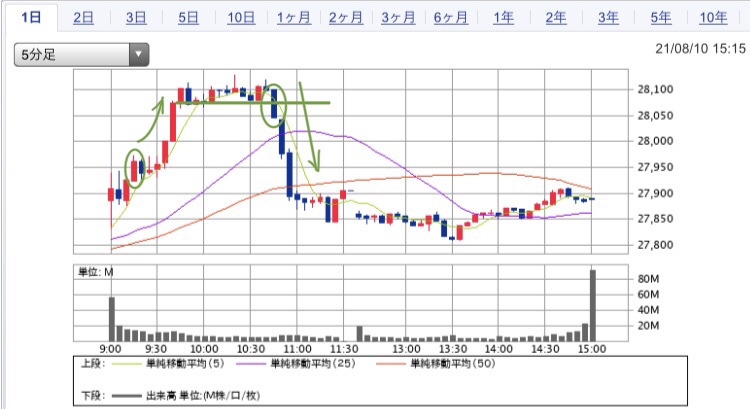Screen dimensions: 750x409
Task: Click the 21/08/10 15:15 timestamp
Action: point(700,49)
